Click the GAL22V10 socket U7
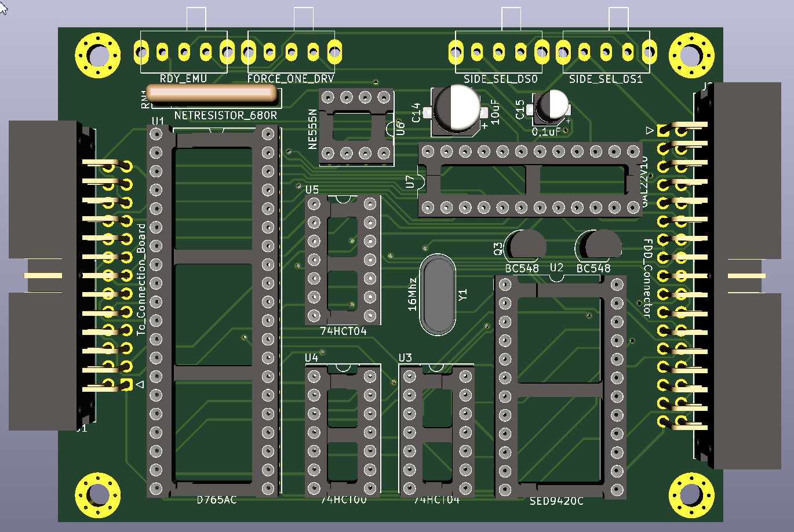The width and height of the screenshot is (794, 532). pos(530,180)
